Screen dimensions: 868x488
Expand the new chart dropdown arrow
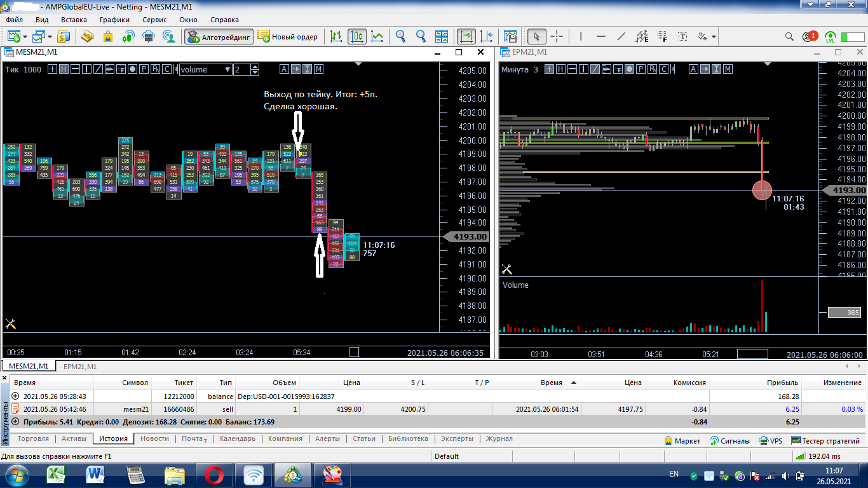pyautogui.click(x=24, y=36)
